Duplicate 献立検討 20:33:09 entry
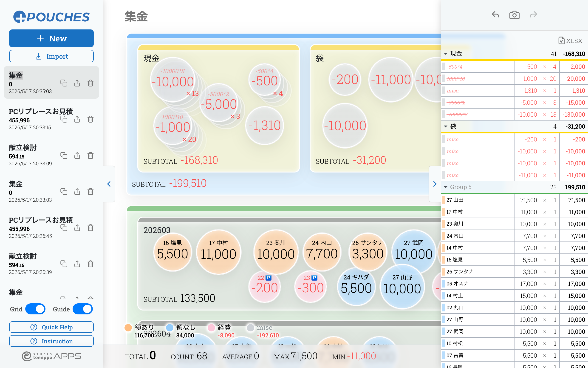Screen dimensions: 588x368 [x=64, y=155]
